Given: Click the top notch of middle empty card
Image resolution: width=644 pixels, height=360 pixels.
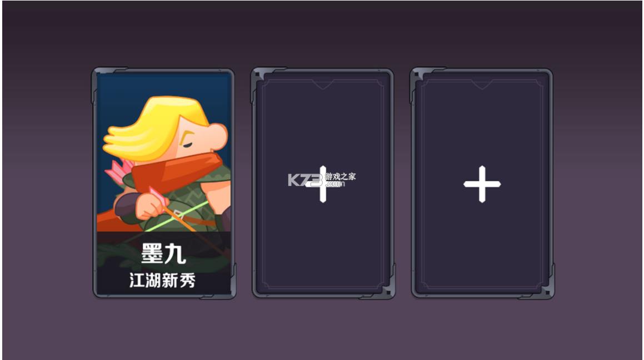Looking at the screenshot, I should (x=323, y=85).
